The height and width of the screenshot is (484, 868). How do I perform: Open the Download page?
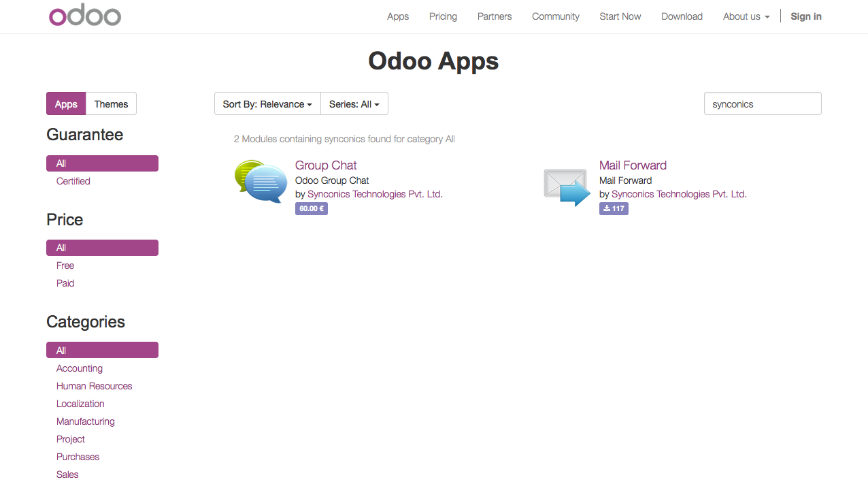point(682,16)
